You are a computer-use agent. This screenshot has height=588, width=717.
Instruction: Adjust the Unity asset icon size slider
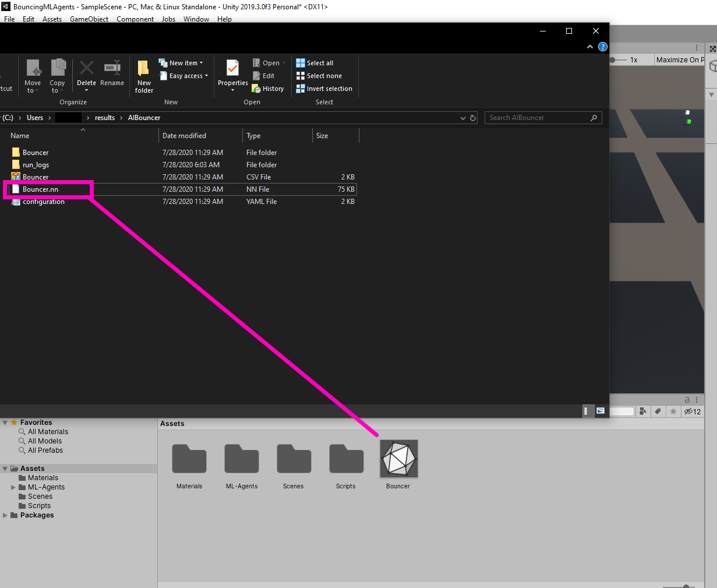pyautogui.click(x=679, y=586)
